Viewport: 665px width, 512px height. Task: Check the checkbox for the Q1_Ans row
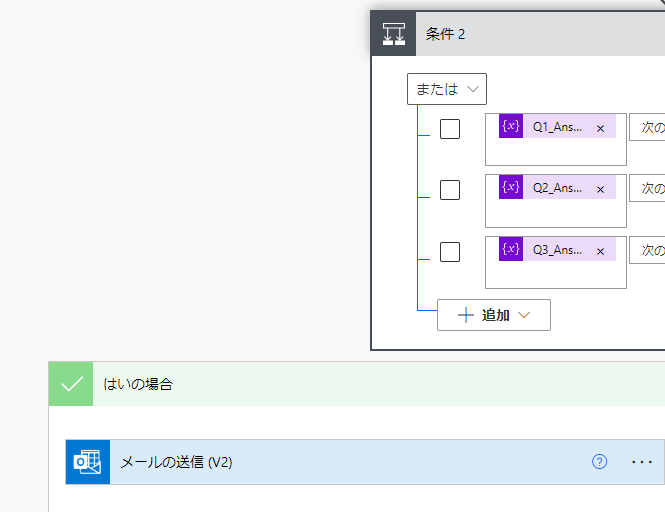(450, 129)
